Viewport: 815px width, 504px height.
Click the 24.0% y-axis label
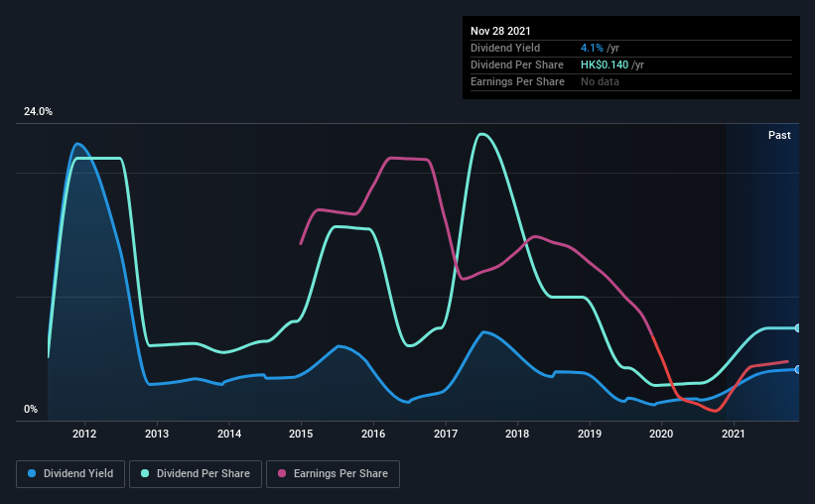click(38, 112)
